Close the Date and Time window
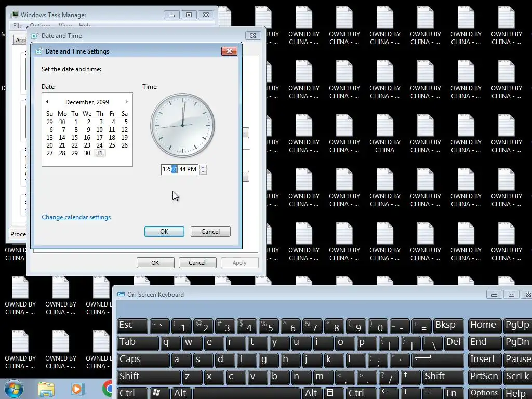Image resolution: width=532 pixels, height=399 pixels. [253, 36]
